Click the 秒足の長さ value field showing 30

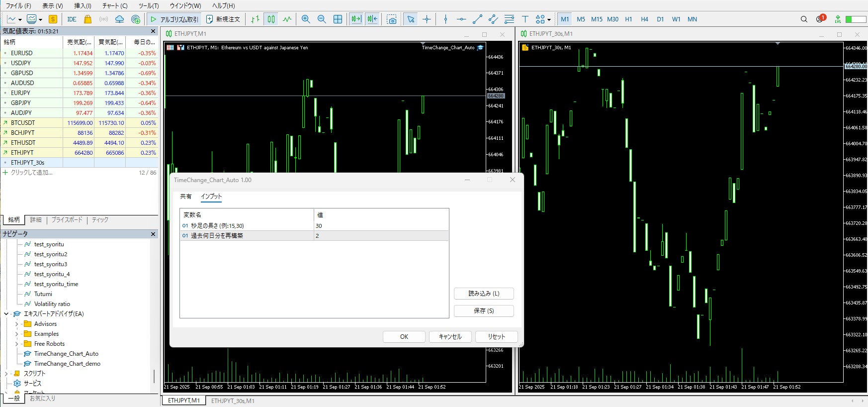(x=380, y=226)
